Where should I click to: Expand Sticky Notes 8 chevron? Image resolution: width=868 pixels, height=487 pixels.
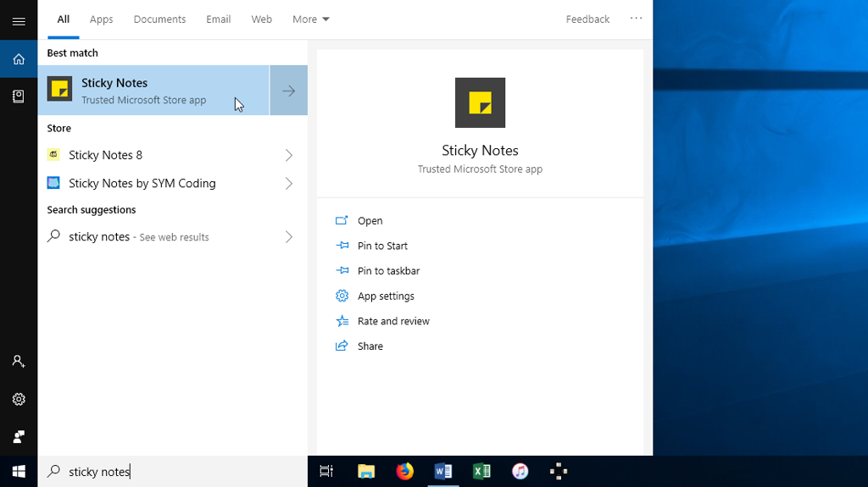[x=288, y=155]
